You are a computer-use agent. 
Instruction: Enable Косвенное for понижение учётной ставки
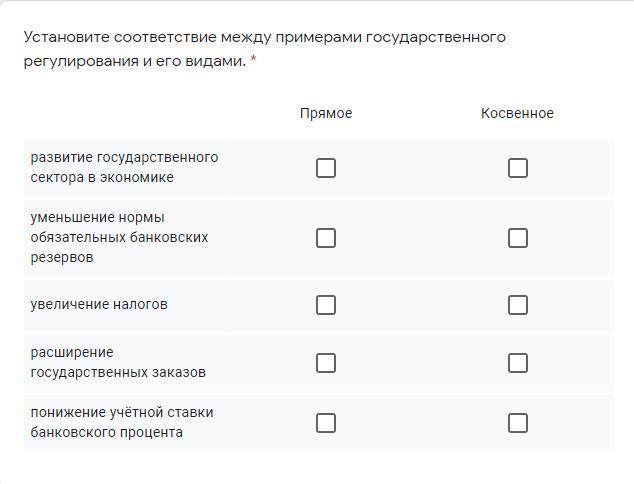pos(518,423)
